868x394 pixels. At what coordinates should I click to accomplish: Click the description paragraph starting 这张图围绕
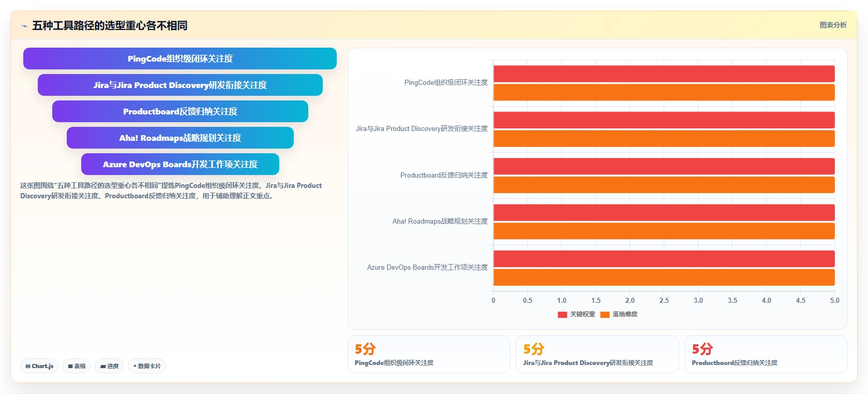click(171, 191)
